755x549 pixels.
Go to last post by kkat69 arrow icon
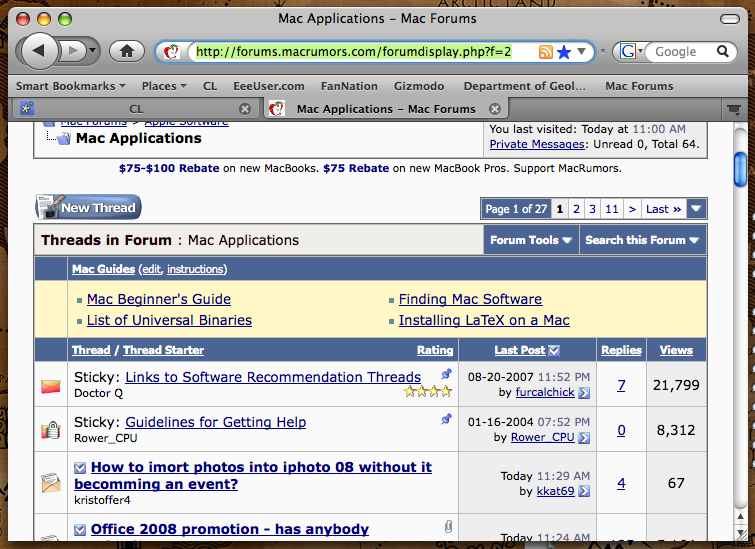pos(584,491)
